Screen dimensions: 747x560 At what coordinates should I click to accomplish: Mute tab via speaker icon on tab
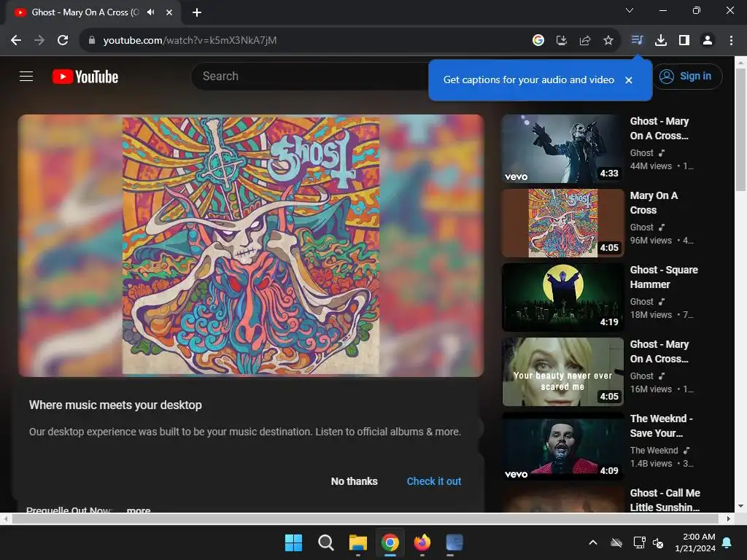[151, 12]
